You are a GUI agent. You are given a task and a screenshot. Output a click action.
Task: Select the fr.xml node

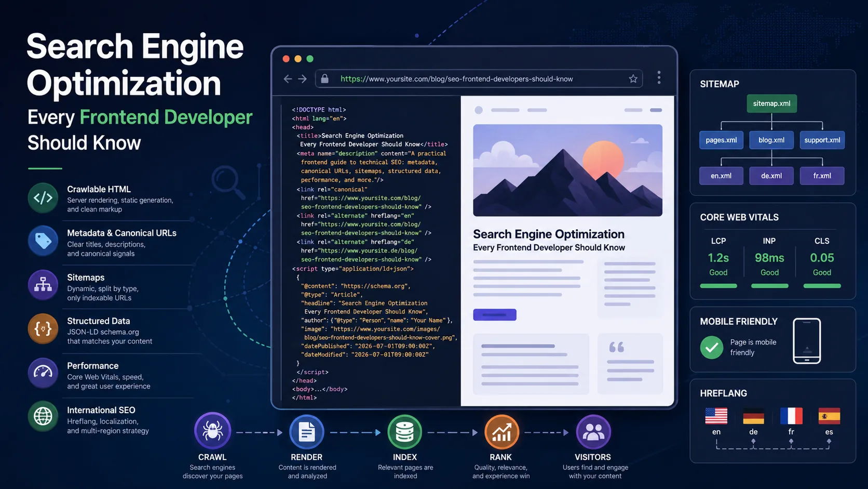tap(822, 176)
